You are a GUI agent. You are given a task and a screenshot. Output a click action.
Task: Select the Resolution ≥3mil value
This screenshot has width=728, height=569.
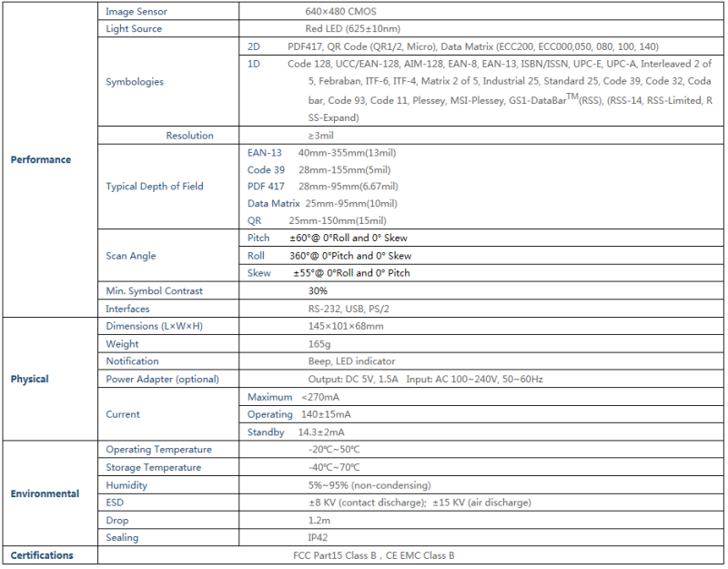click(321, 136)
